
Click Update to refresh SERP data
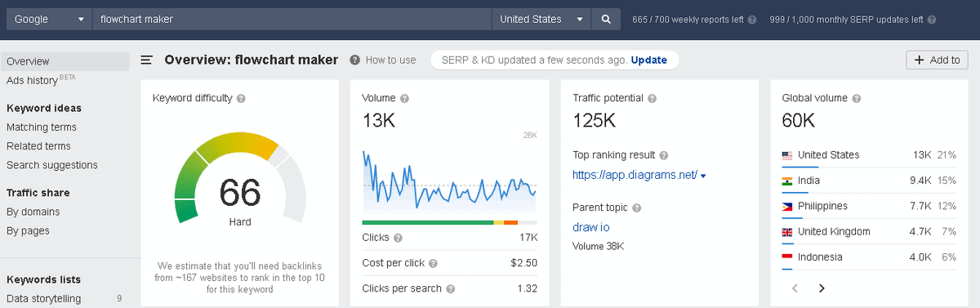click(648, 60)
